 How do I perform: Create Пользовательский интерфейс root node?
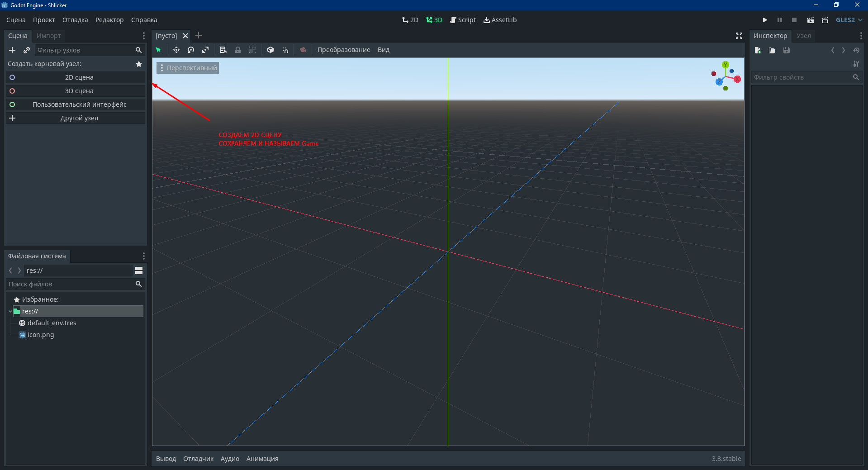(x=76, y=104)
